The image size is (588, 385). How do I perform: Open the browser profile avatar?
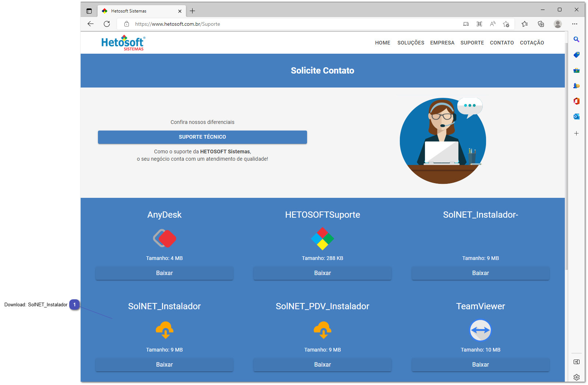click(x=558, y=24)
